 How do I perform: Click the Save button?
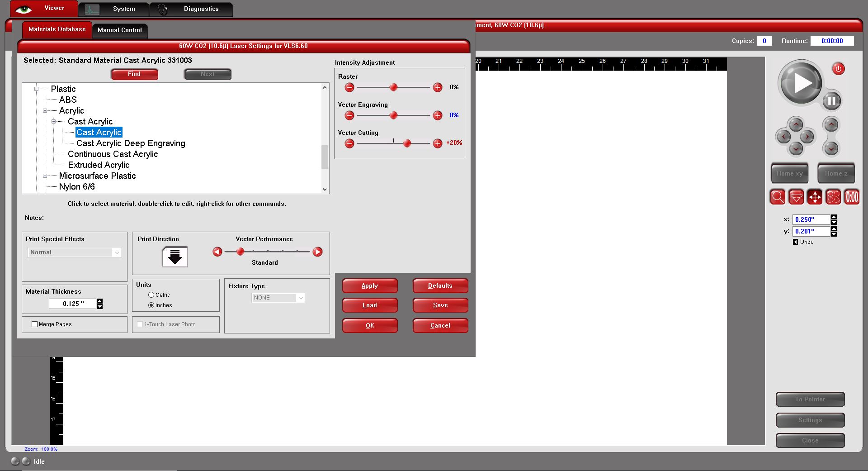440,305
